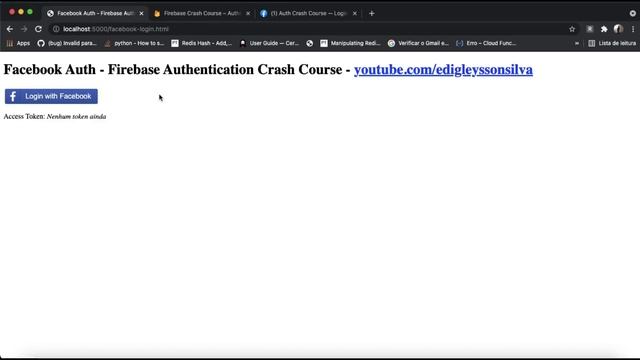640x360 pixels.
Task: Open the Chrome three-dot menu
Action: (633, 29)
